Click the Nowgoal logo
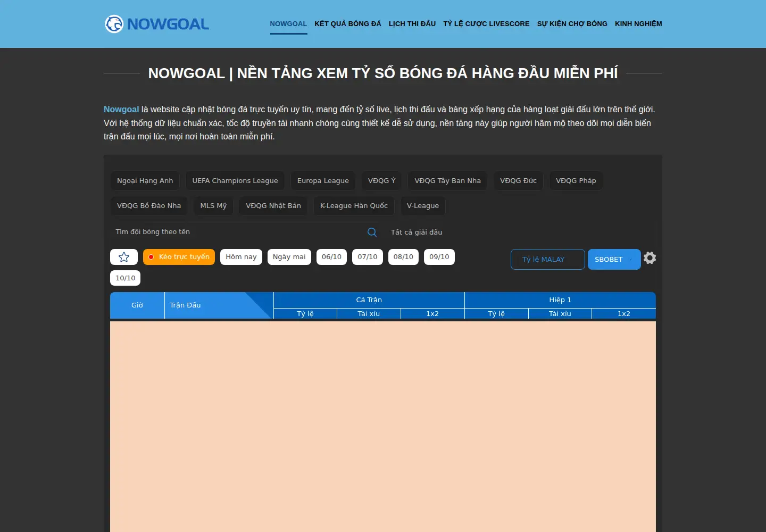The image size is (766, 532). point(157,24)
